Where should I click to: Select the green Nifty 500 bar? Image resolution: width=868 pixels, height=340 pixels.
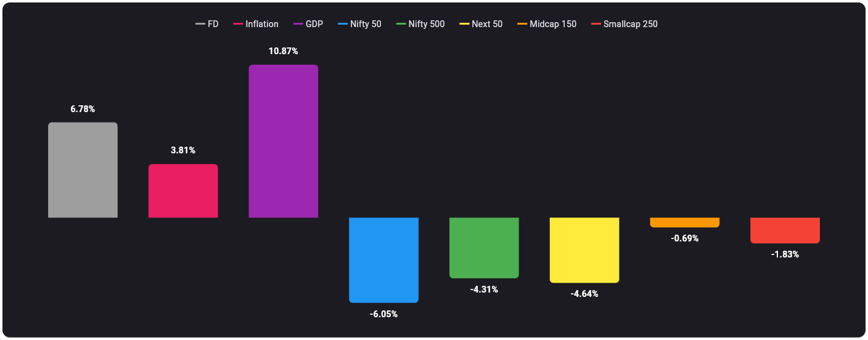pos(484,248)
